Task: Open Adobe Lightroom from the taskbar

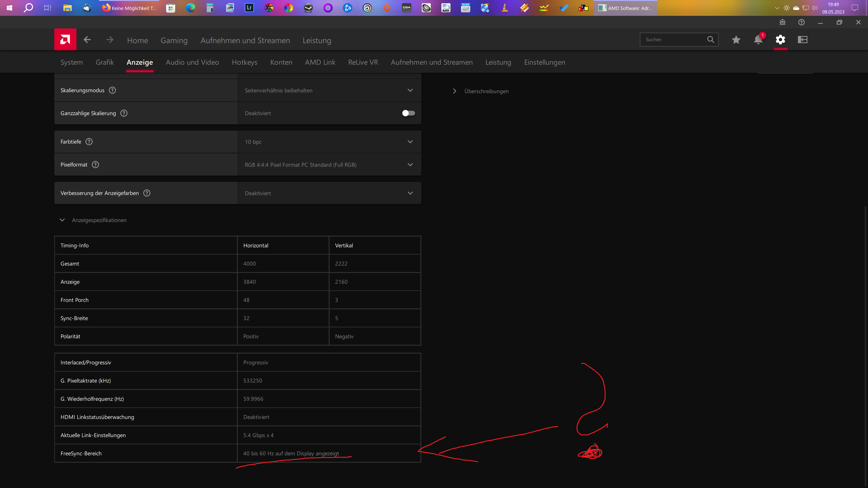Action: pos(249,8)
